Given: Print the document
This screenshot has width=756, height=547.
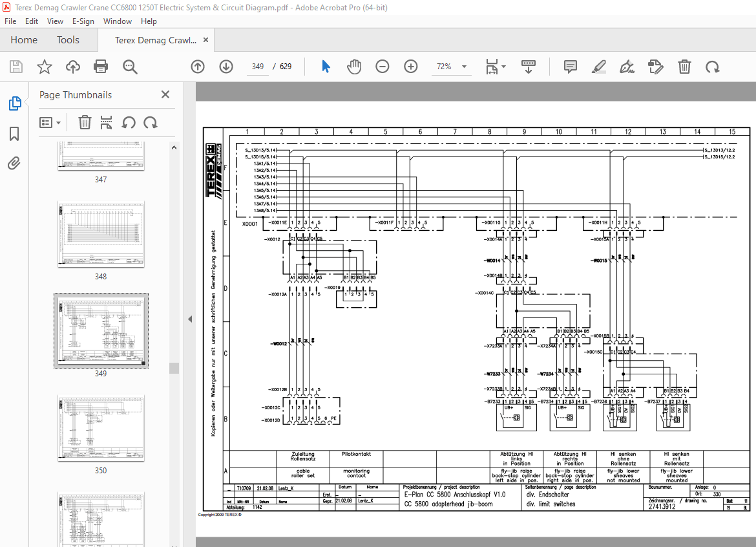Looking at the screenshot, I should click(x=101, y=66).
